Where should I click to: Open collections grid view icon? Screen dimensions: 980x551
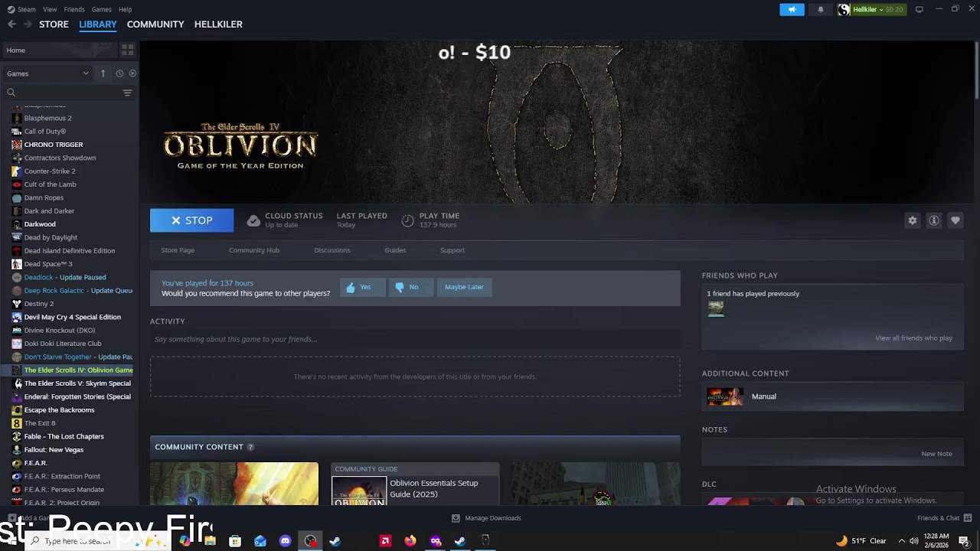point(128,50)
